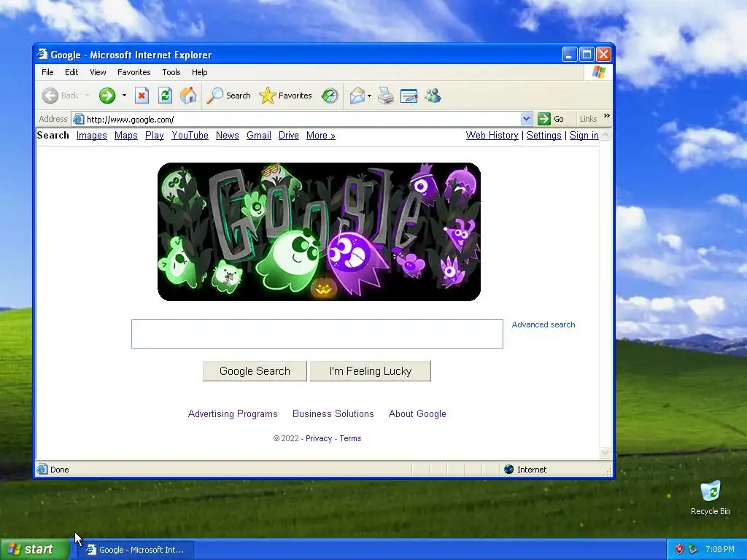Open the Help menu
The image size is (747, 560).
point(200,72)
